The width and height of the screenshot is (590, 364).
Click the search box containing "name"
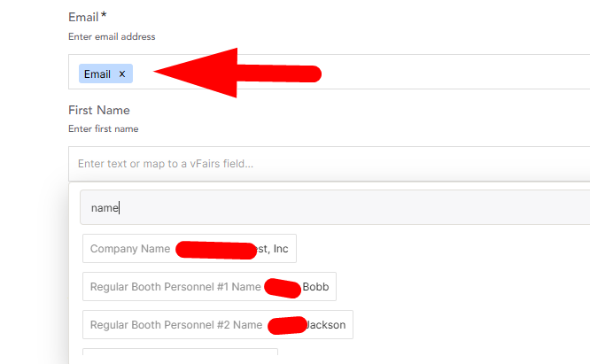(x=335, y=207)
